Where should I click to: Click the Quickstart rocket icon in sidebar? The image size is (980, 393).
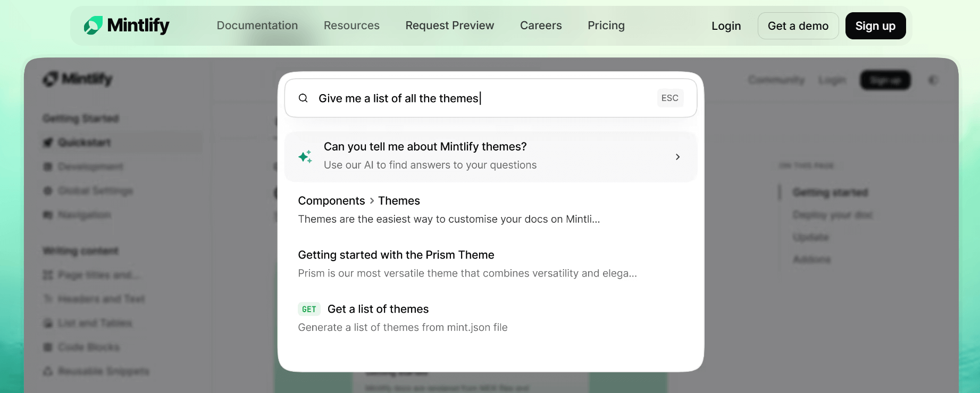click(x=48, y=143)
